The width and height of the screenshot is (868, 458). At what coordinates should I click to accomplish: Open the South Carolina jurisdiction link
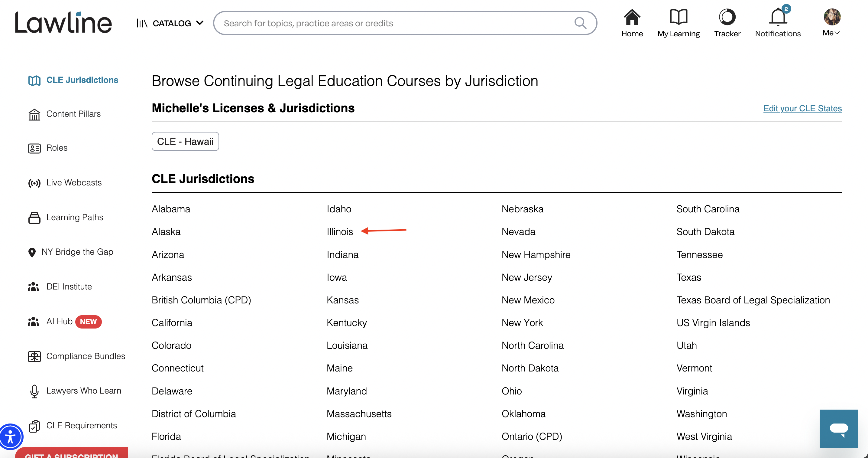point(708,209)
